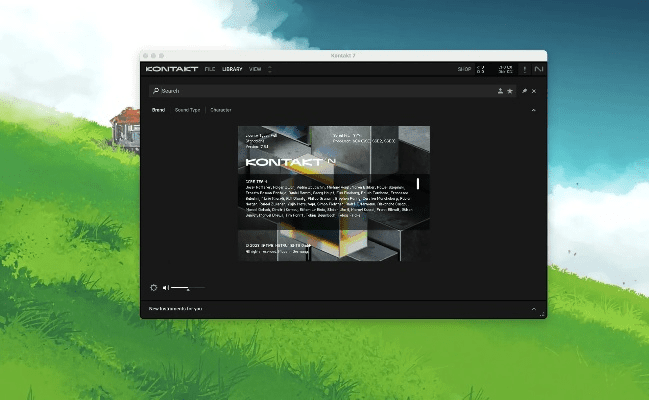
Task: Select the Character filter tab
Action: [221, 109]
